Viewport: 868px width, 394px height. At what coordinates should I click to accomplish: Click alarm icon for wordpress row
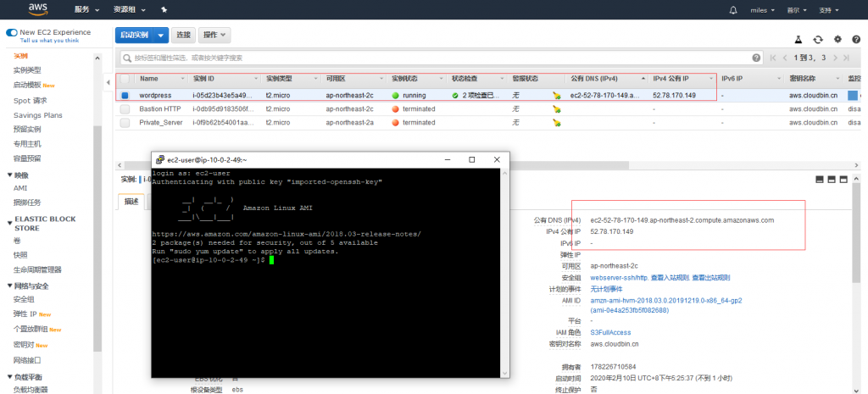(x=557, y=95)
